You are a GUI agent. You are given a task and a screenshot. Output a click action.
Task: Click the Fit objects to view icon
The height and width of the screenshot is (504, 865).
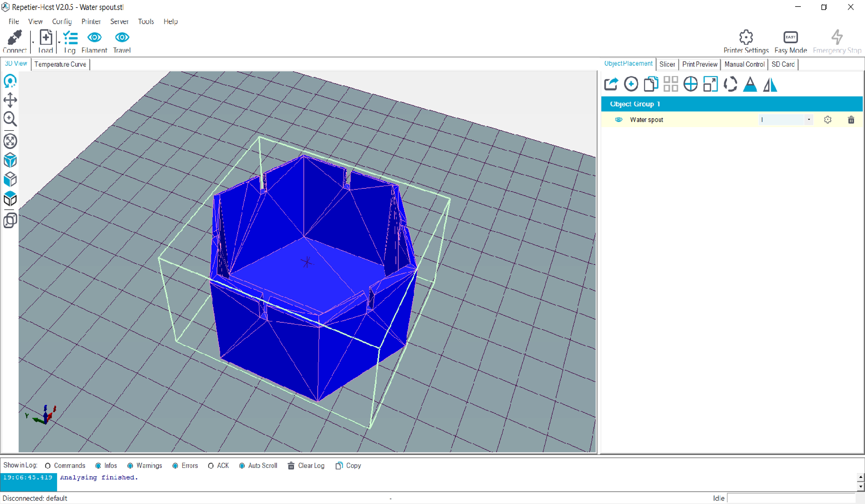(x=10, y=141)
